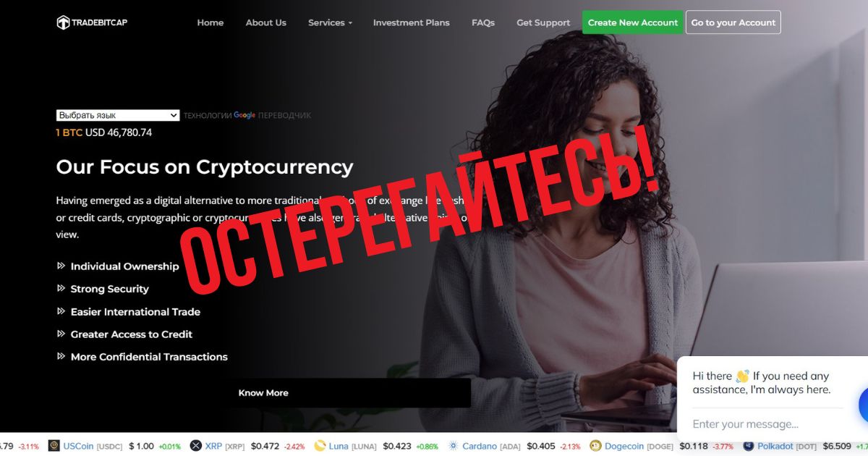Click the Dogecoin icon in ticker
The width and height of the screenshot is (868, 456).
pyautogui.click(x=595, y=446)
